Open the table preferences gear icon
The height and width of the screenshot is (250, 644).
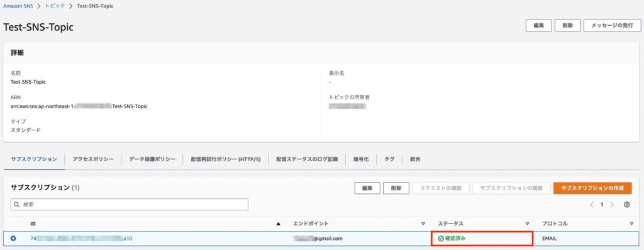(x=627, y=205)
